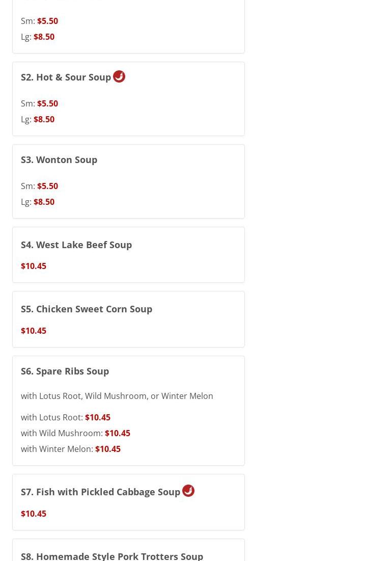Select the small $5.50 Hot & Sour Soup price
The width and height of the screenshot is (392, 561).
pyautogui.click(x=47, y=103)
